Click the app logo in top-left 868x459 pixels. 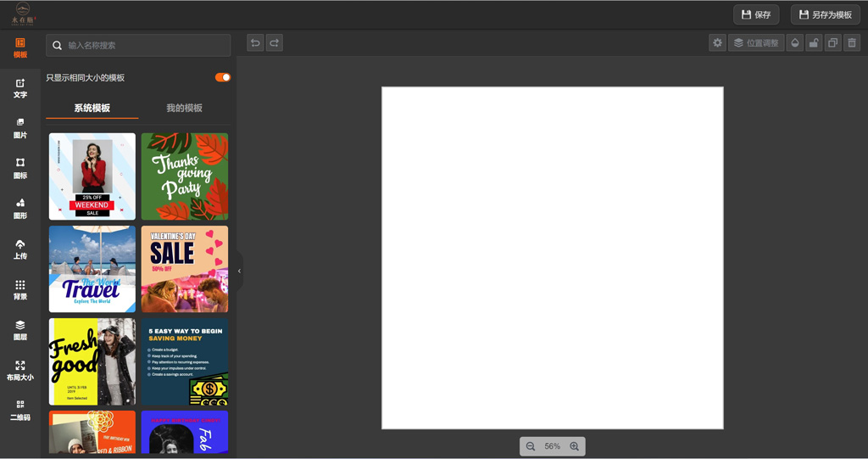coord(23,14)
